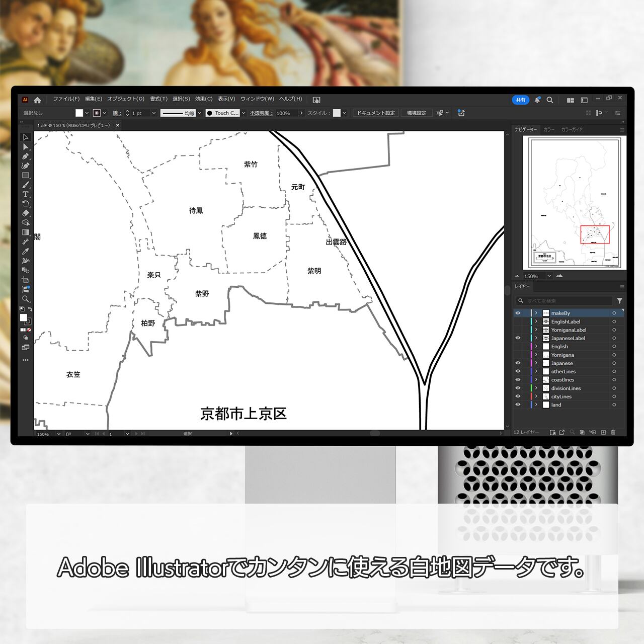Expand the EnglishLabel layer
This screenshot has height=644, width=644.
536,321
